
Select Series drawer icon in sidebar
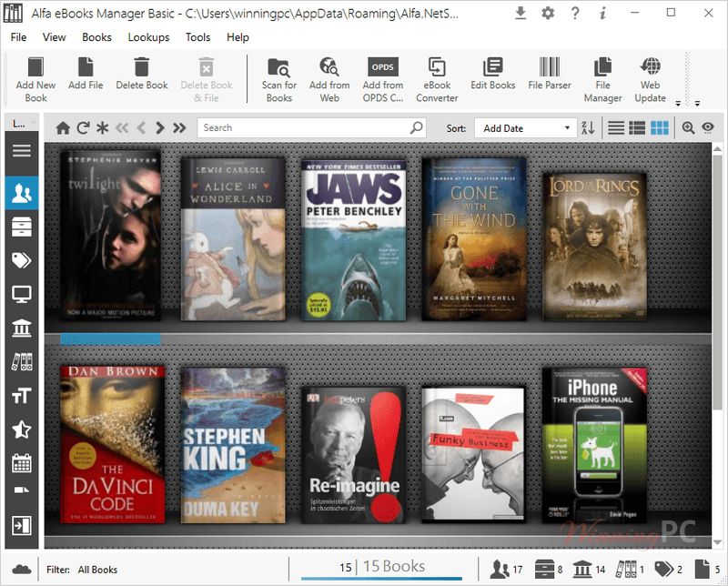pos(21,227)
